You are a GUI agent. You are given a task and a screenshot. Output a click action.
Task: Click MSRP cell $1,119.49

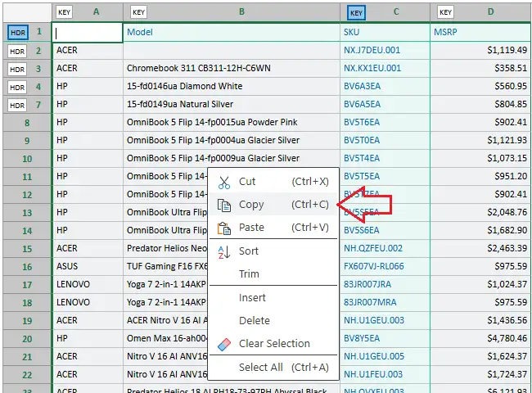click(x=480, y=51)
